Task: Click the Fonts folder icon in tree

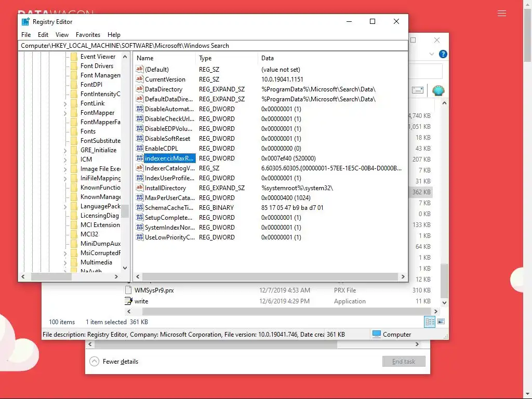Action: [x=74, y=131]
